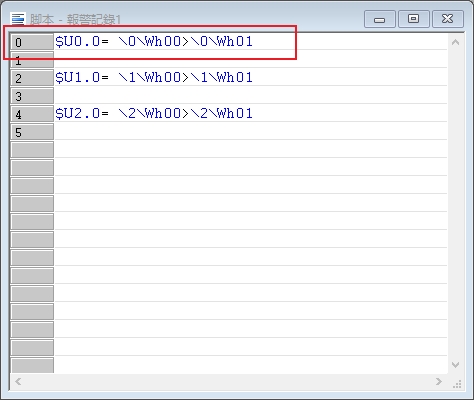Minimize the script window
The width and height of the screenshot is (474, 400).
tap(380, 19)
